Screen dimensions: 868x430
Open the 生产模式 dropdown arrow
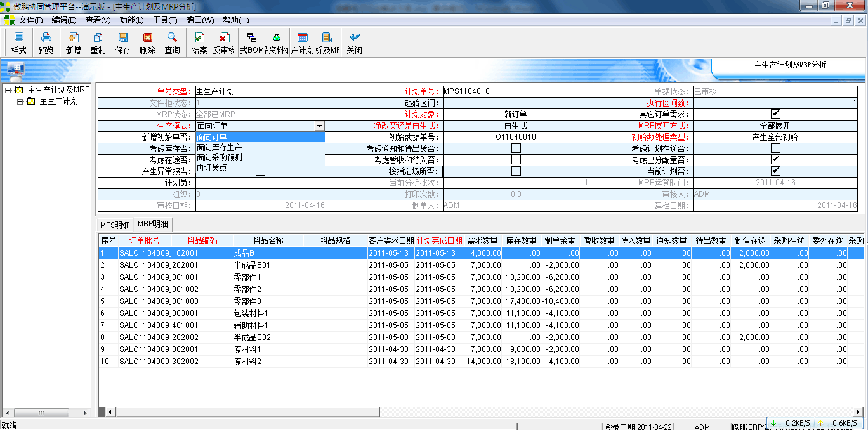pos(320,125)
